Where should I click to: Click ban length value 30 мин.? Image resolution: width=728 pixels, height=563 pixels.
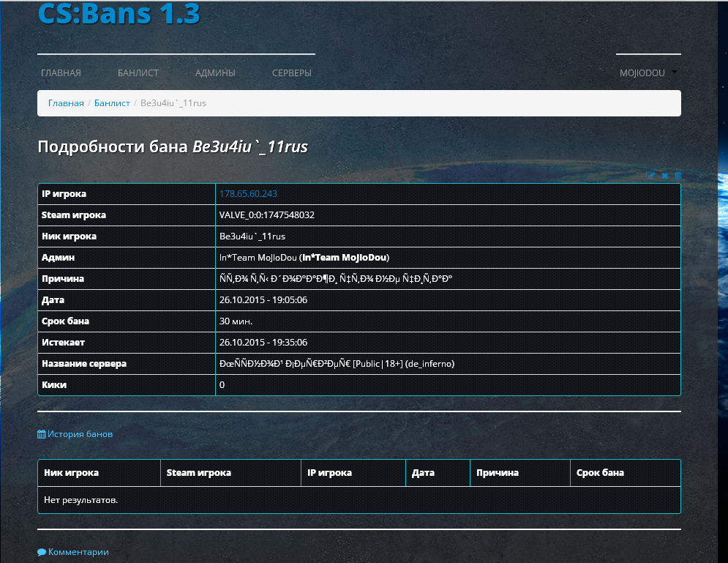click(x=236, y=321)
